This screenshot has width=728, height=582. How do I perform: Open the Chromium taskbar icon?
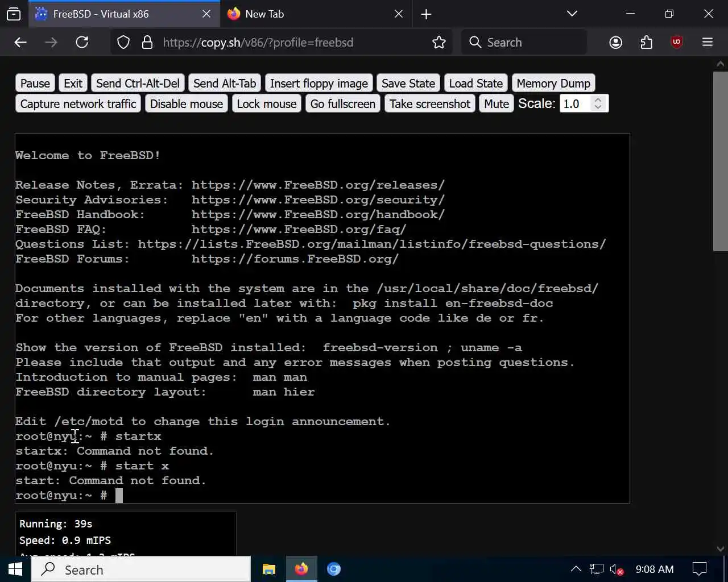[x=334, y=569]
